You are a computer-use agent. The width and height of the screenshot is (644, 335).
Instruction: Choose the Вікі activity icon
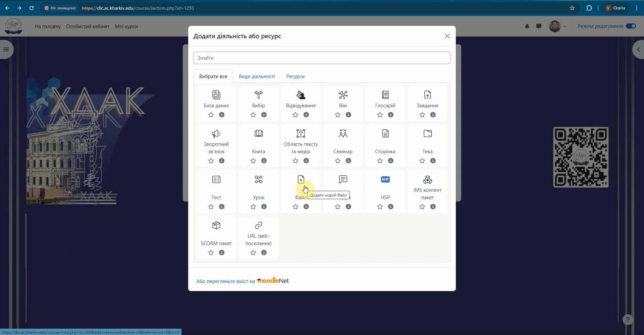click(343, 95)
